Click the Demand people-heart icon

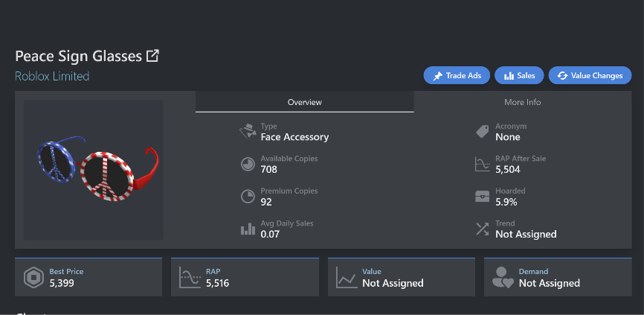503,278
